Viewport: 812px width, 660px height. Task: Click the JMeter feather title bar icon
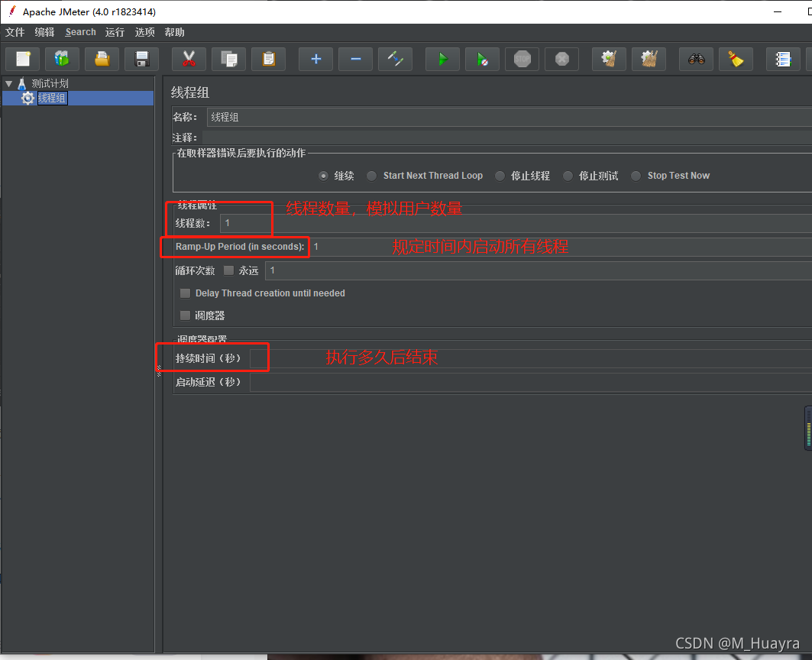tap(12, 11)
